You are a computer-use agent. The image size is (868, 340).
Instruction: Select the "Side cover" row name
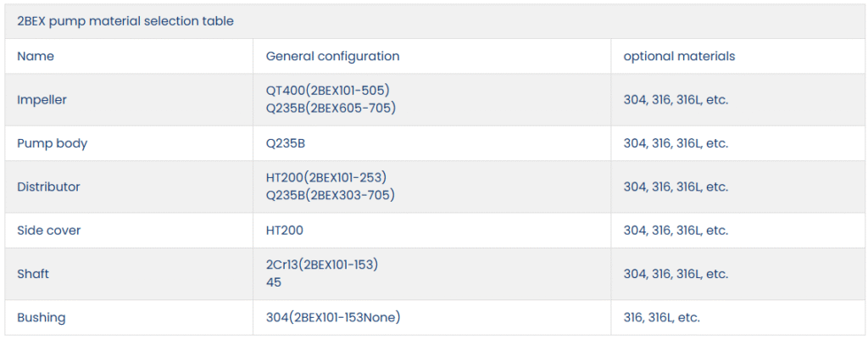(49, 230)
